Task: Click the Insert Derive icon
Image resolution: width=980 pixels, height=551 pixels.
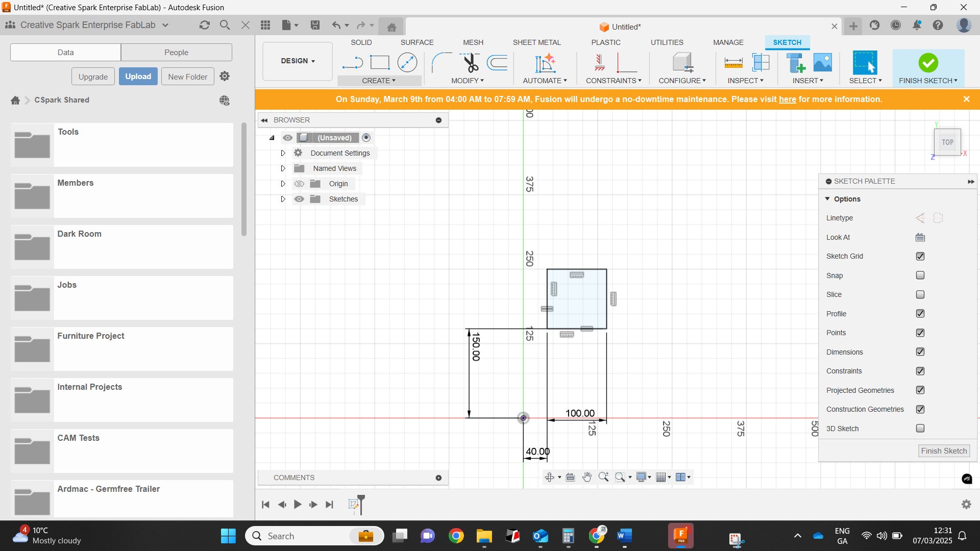Action: pos(796,63)
